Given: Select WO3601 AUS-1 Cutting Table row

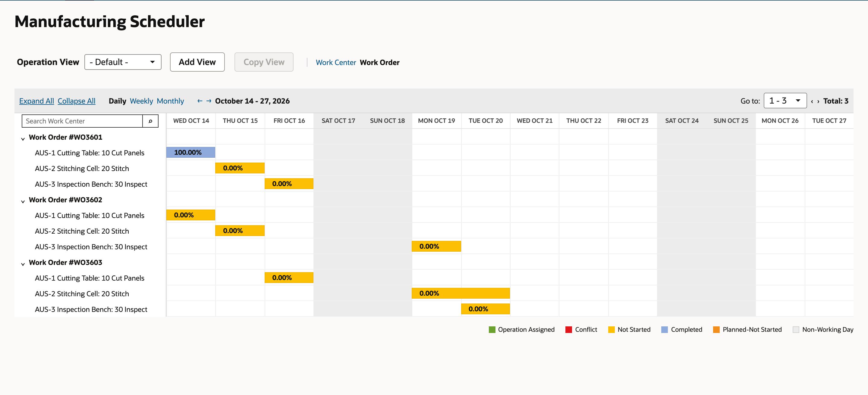Looking at the screenshot, I should point(90,153).
